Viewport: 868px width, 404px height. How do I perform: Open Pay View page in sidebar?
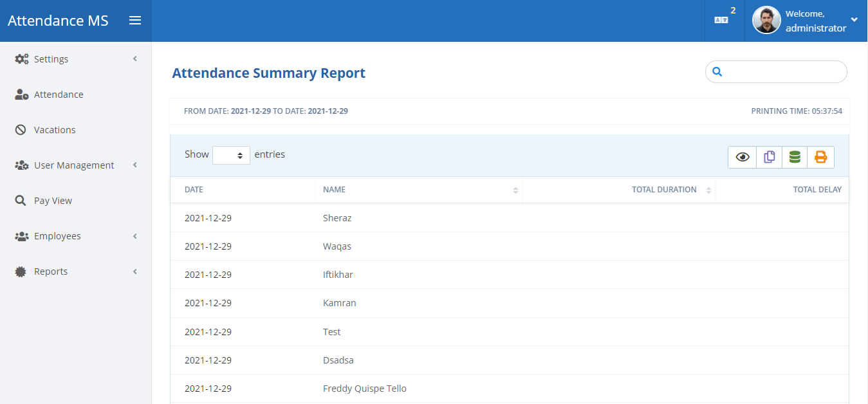tap(53, 201)
